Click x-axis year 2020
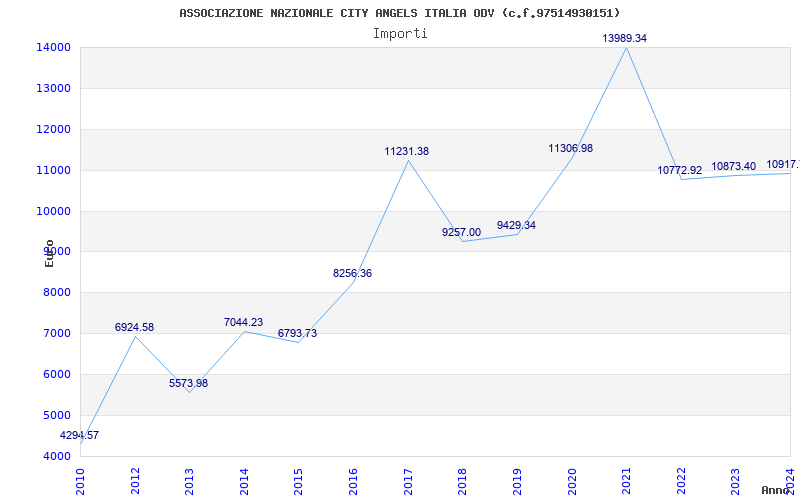800x500 pixels. coord(572,482)
